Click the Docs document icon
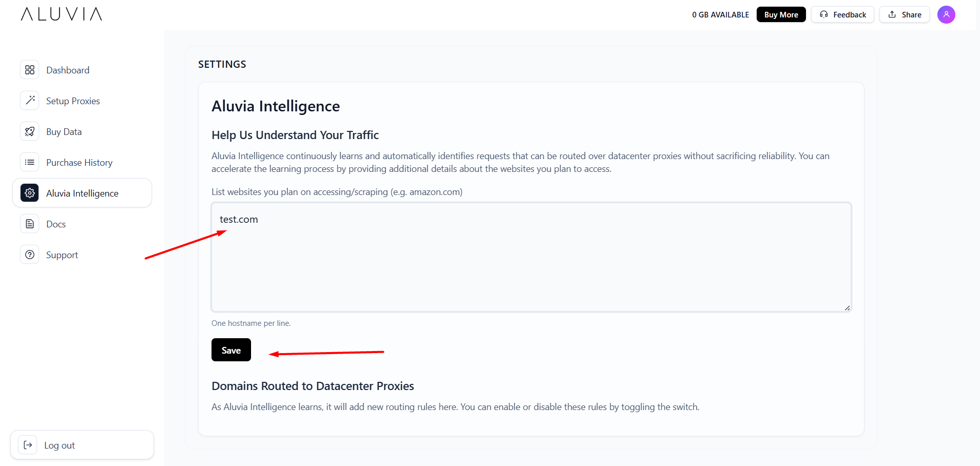This screenshot has height=466, width=980. click(30, 224)
